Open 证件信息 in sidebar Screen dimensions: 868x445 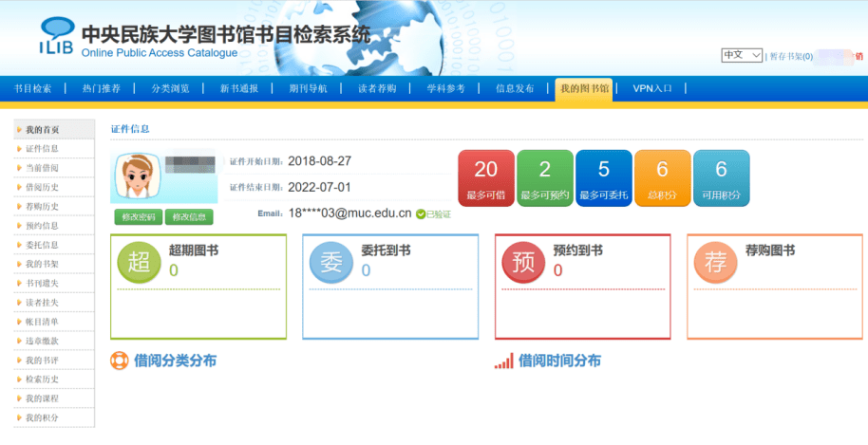pos(42,149)
